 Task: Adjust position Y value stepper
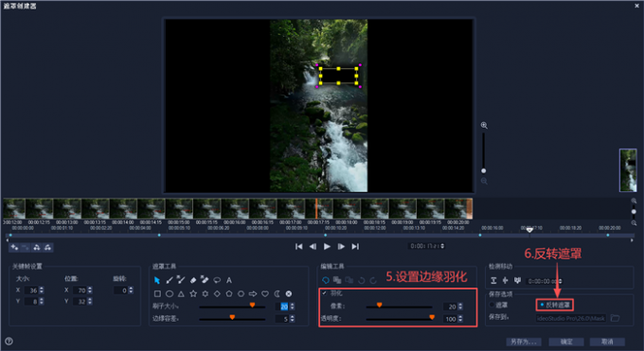[90, 301]
